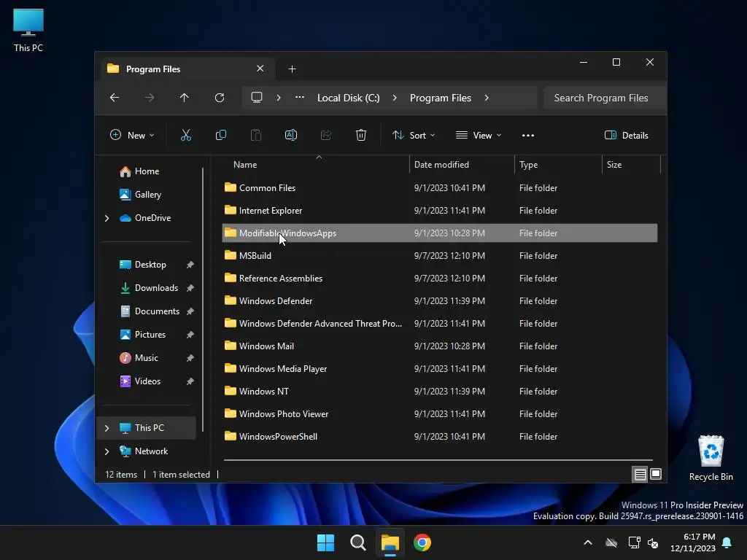Launch Google Chrome from taskbar

tap(422, 542)
